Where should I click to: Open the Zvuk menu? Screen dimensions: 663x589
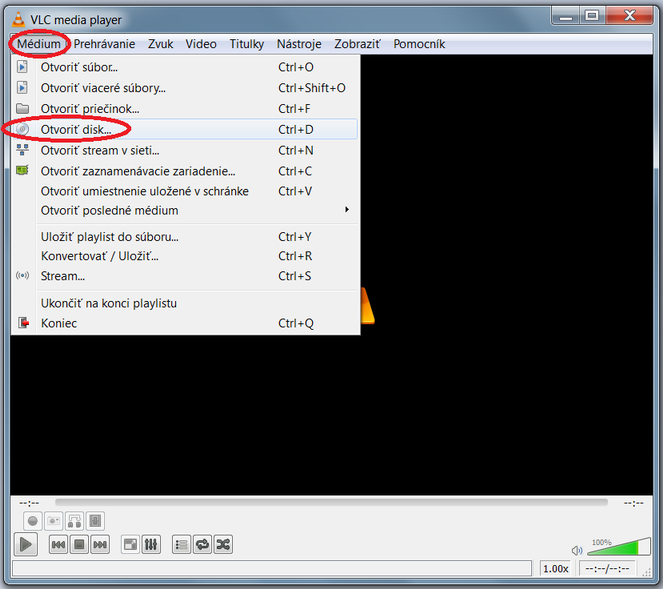160,44
